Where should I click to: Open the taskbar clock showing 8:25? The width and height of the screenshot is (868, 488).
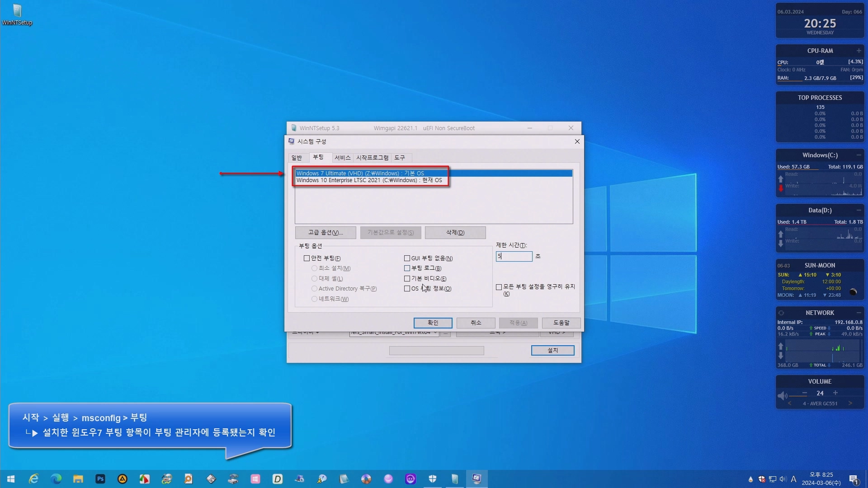tap(821, 479)
